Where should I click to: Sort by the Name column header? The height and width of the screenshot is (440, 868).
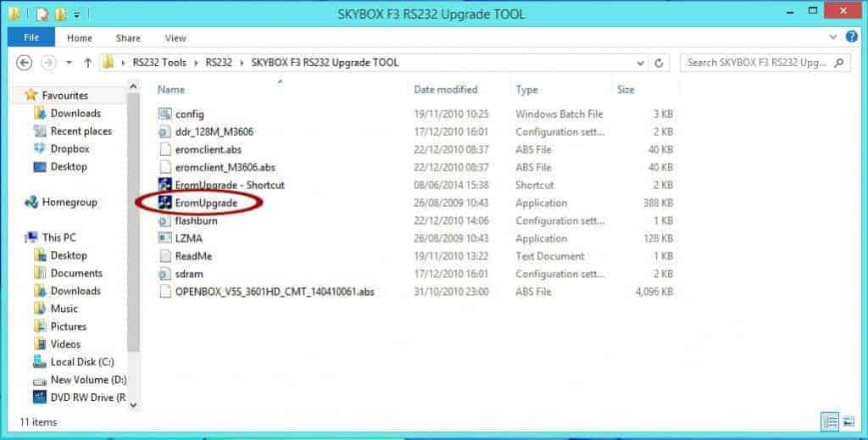click(x=171, y=90)
